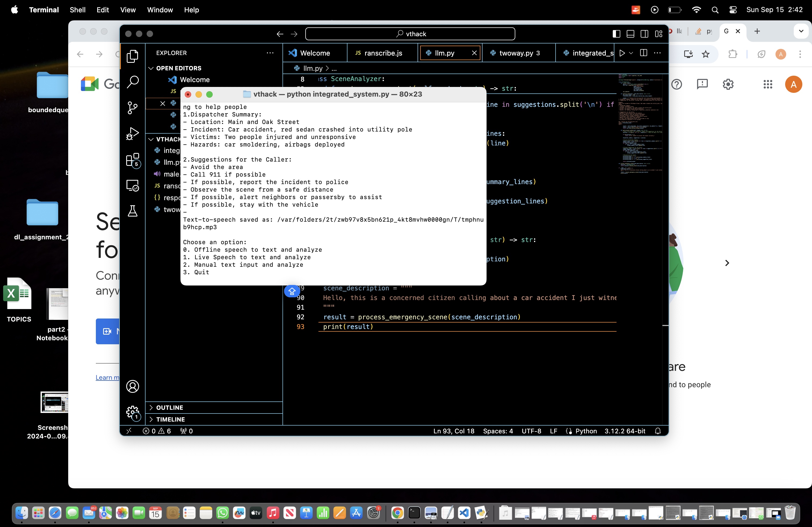The height and width of the screenshot is (527, 812).
Task: Open the Extensions view
Action: click(x=132, y=160)
